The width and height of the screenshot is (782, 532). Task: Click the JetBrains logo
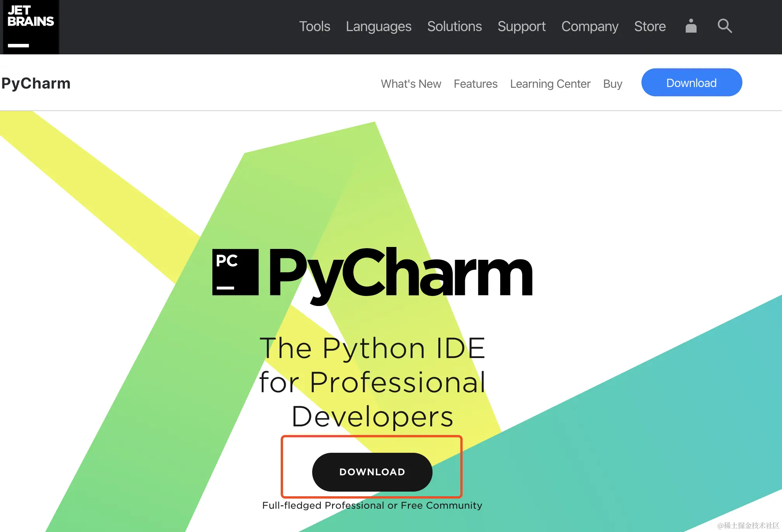pyautogui.click(x=31, y=26)
